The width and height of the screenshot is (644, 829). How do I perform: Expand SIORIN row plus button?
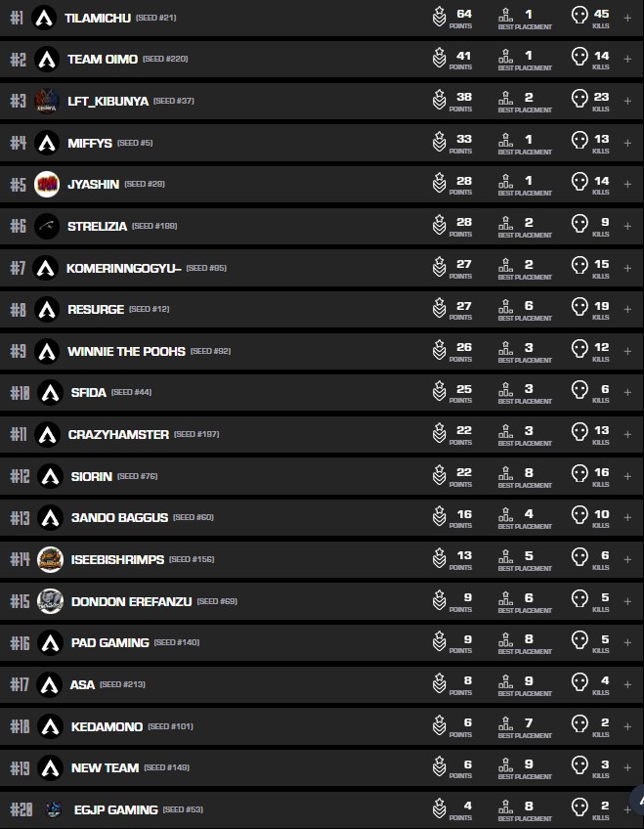(627, 476)
